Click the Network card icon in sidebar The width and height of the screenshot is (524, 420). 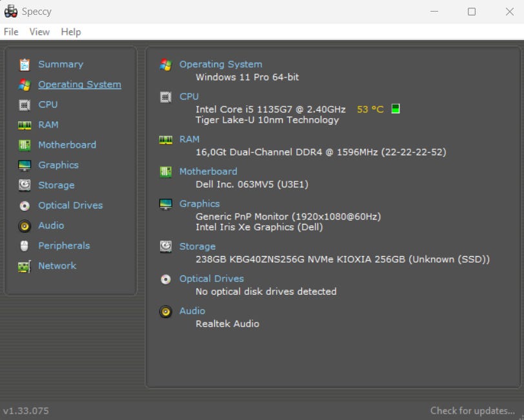click(25, 266)
